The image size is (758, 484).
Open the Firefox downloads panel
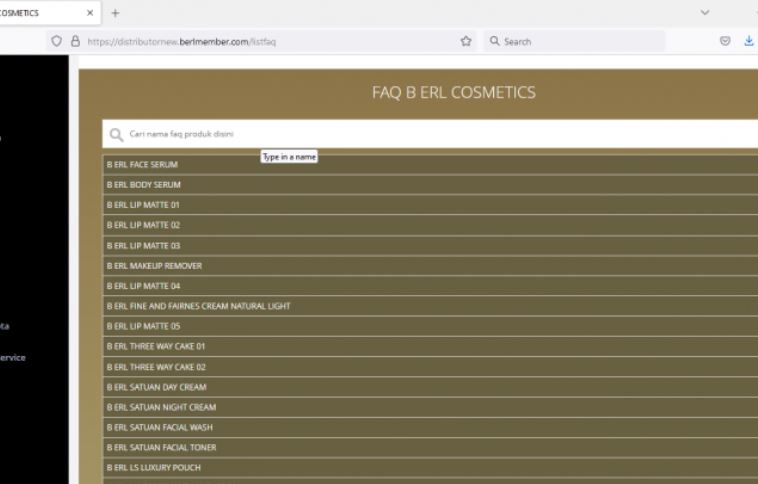tap(749, 42)
